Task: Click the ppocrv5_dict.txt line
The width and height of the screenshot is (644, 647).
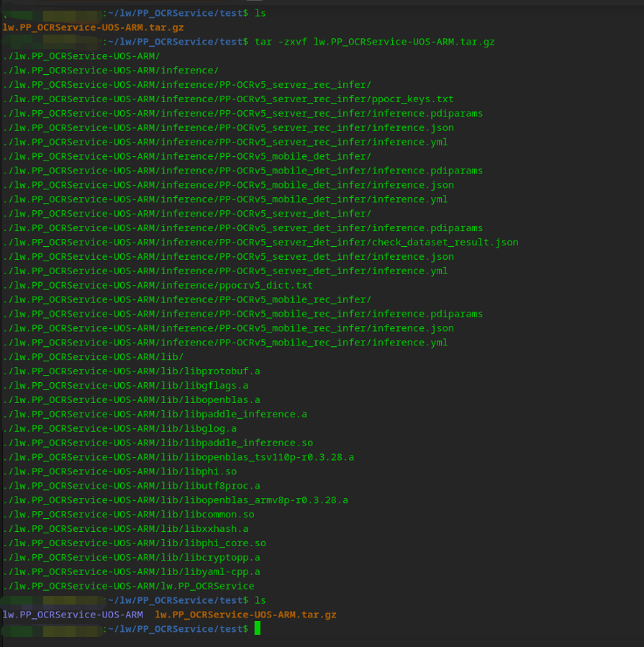Action: point(158,285)
